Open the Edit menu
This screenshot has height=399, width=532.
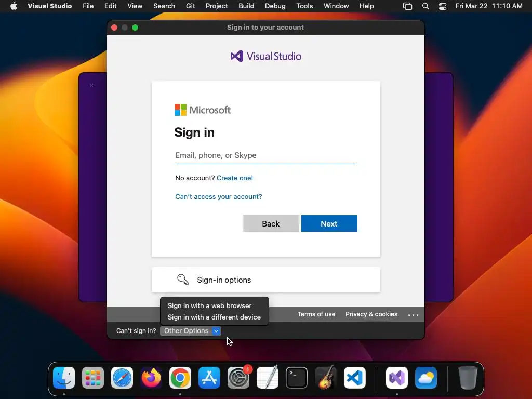pos(111,6)
